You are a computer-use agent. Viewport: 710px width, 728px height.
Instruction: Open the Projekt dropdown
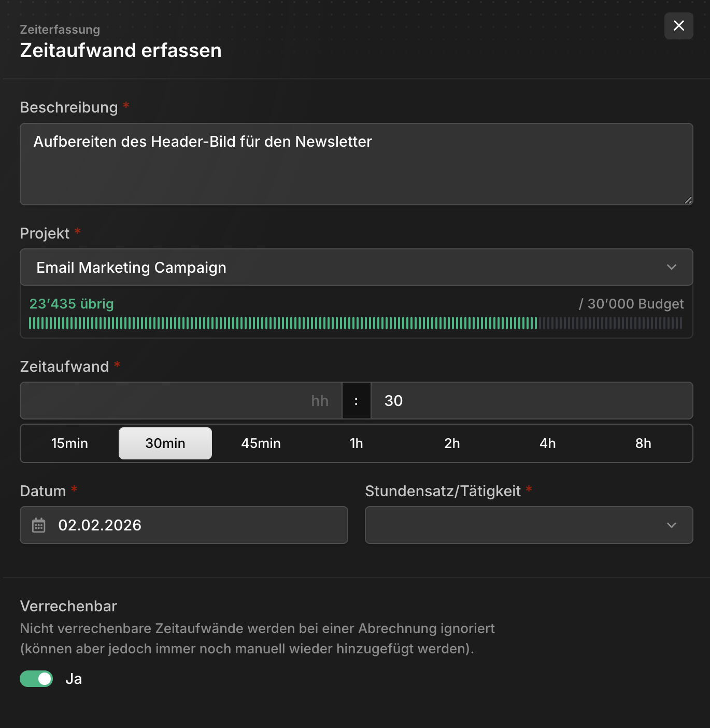pyautogui.click(x=357, y=267)
